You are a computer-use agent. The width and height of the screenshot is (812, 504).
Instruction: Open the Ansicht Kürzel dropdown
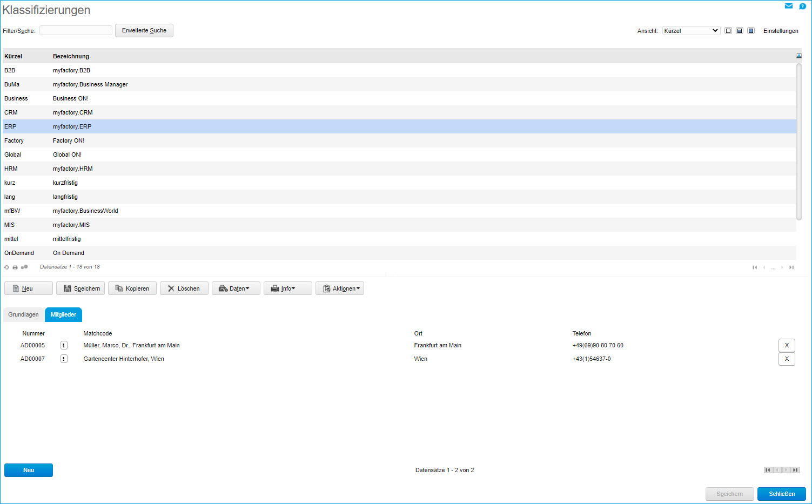tap(691, 31)
